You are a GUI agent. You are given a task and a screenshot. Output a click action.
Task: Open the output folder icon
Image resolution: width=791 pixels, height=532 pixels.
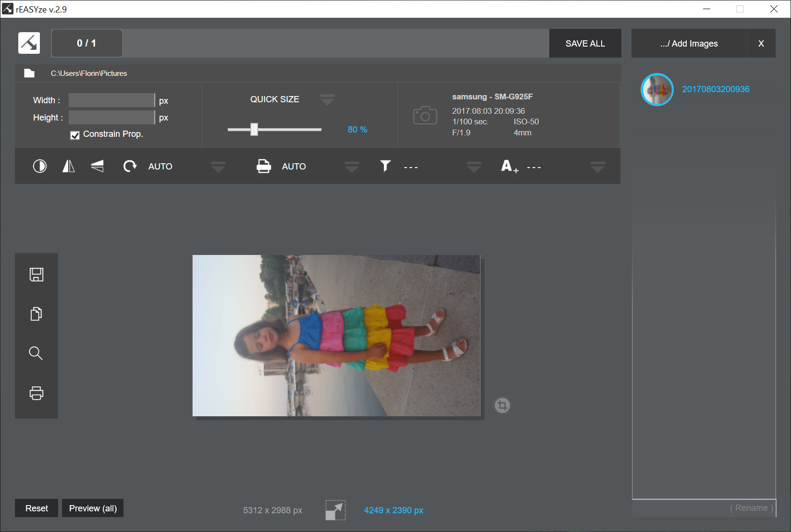point(29,73)
